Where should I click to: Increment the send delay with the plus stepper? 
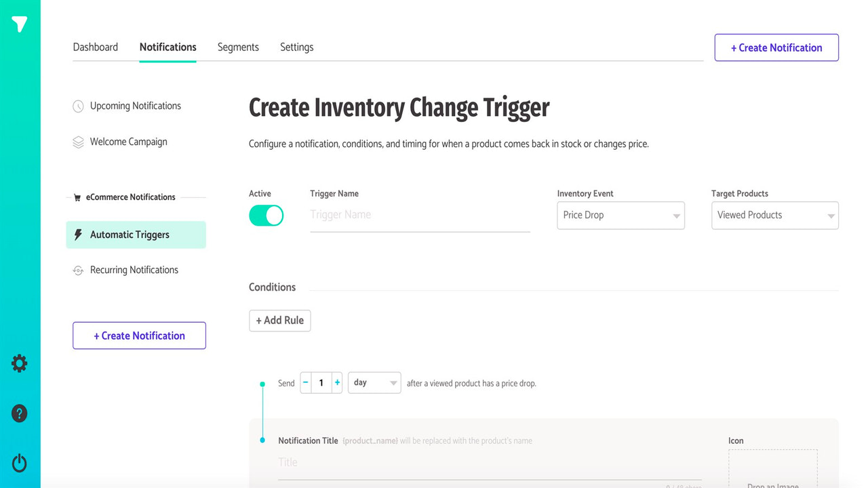pos(337,382)
